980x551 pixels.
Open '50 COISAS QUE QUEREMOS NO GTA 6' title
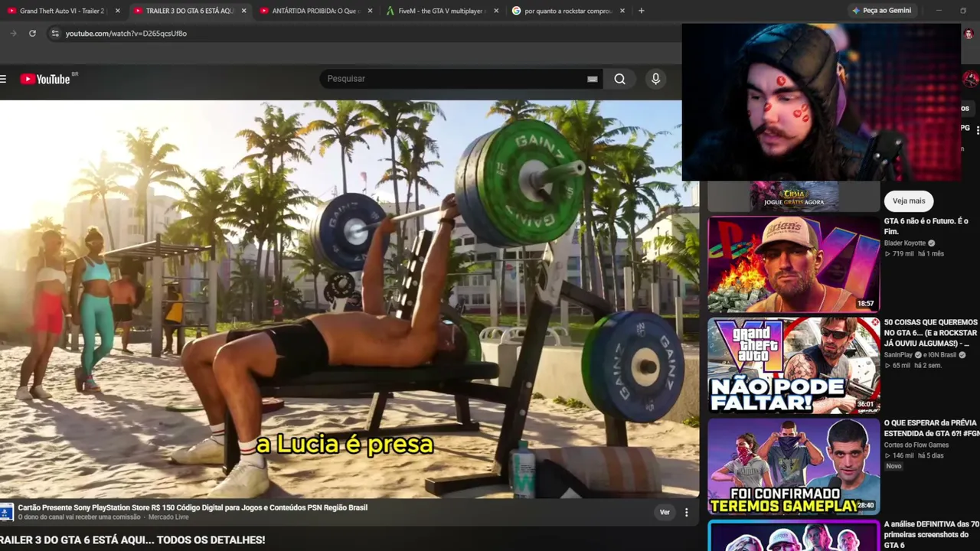[931, 333]
